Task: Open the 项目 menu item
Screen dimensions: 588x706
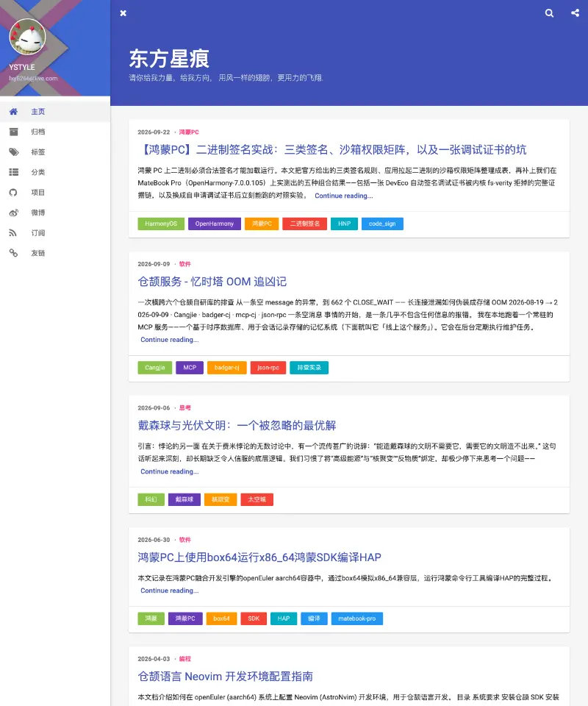Action: pyautogui.click(x=55, y=192)
